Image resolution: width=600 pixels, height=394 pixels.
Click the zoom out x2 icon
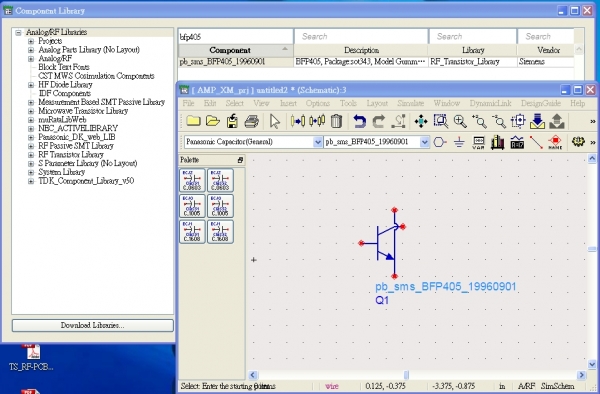click(x=499, y=121)
